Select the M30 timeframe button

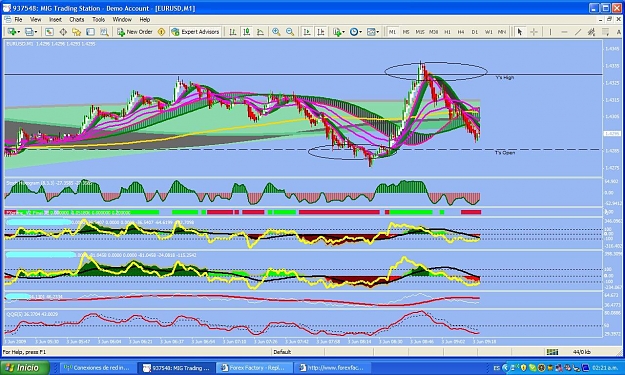[x=434, y=32]
